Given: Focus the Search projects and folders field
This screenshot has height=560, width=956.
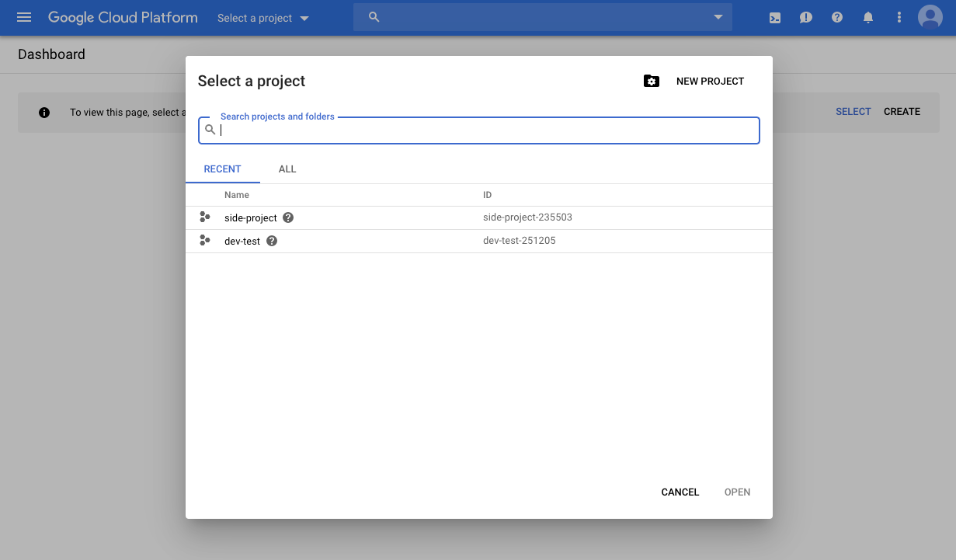Looking at the screenshot, I should pos(479,130).
